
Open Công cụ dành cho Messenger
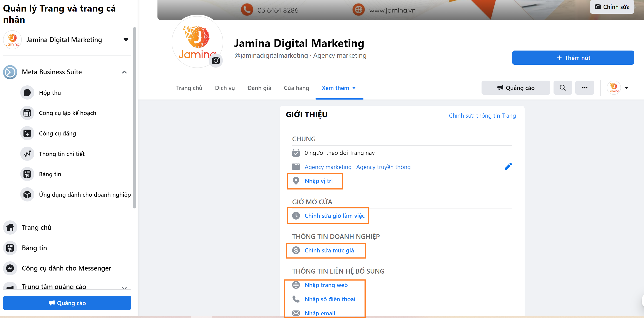[66, 268]
